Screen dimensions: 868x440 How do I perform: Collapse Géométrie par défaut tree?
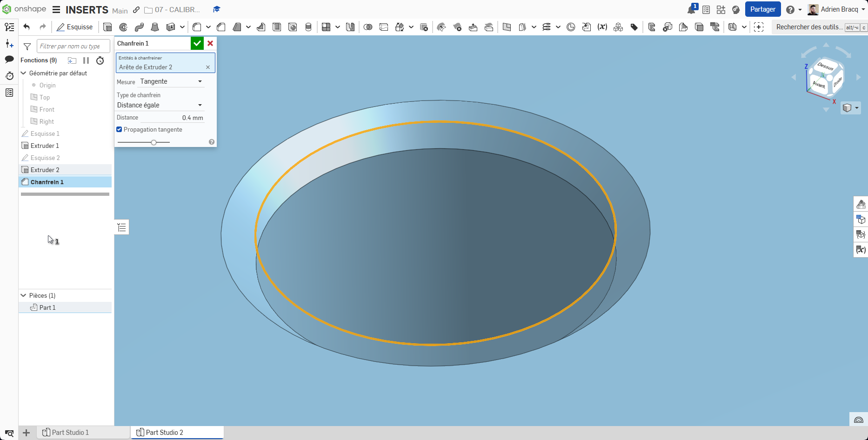(23, 73)
